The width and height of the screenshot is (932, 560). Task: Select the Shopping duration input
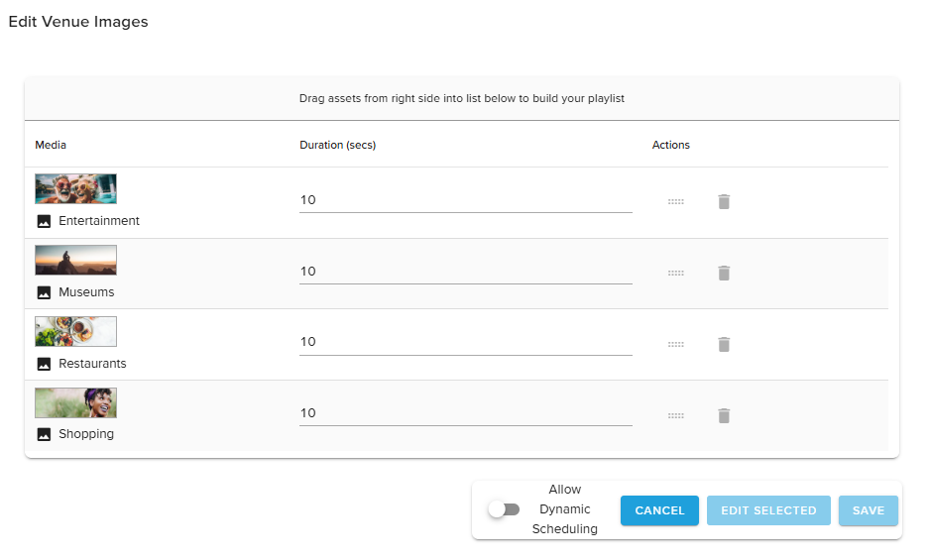point(465,413)
